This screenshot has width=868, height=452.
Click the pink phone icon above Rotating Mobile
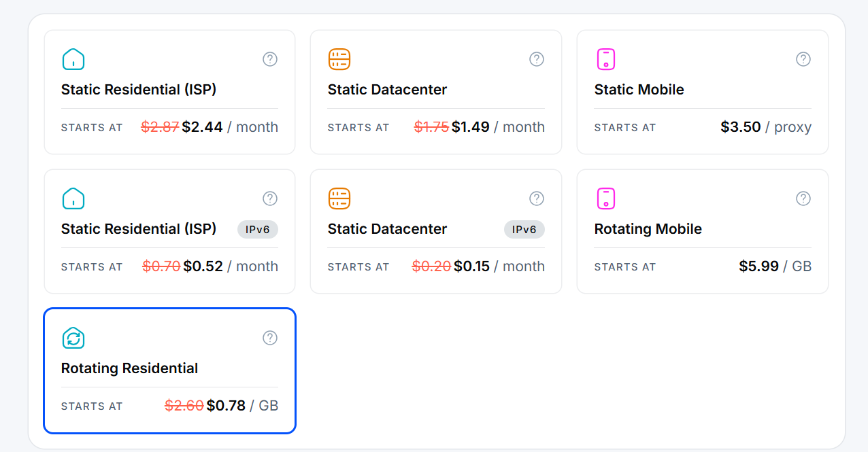tap(605, 198)
